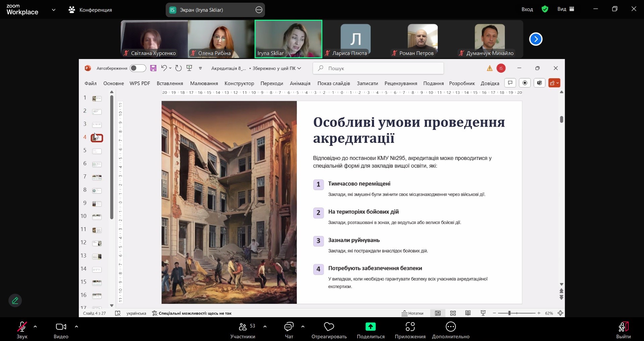Unmute microphone with the Sound button
Screen dimensions: 644x341
pos(22,327)
